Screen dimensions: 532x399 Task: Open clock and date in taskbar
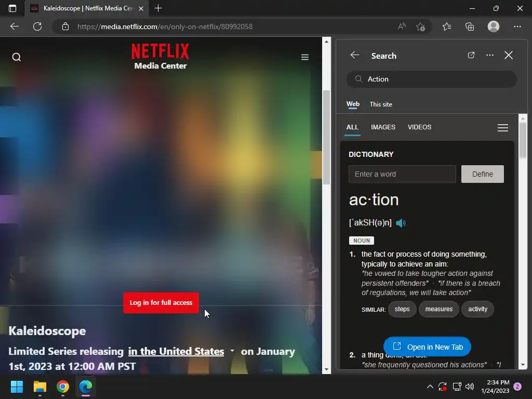(495, 387)
